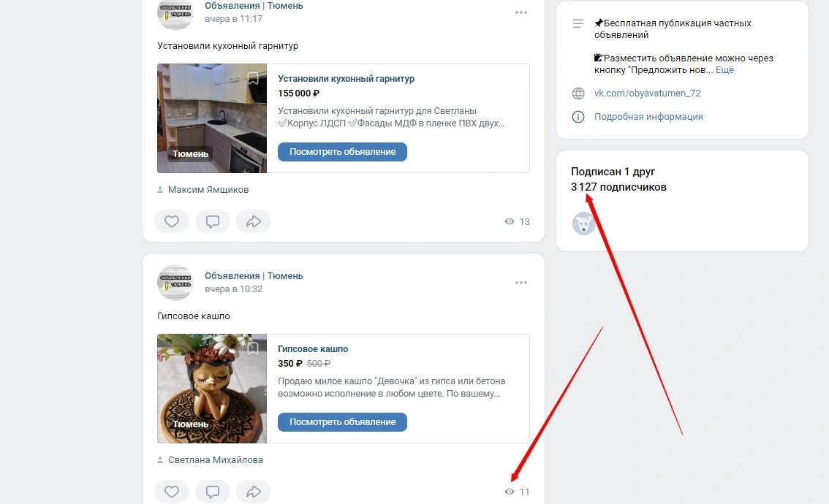Open the three-dots menu of the 11:17 post
829x504 pixels.
[x=521, y=12]
